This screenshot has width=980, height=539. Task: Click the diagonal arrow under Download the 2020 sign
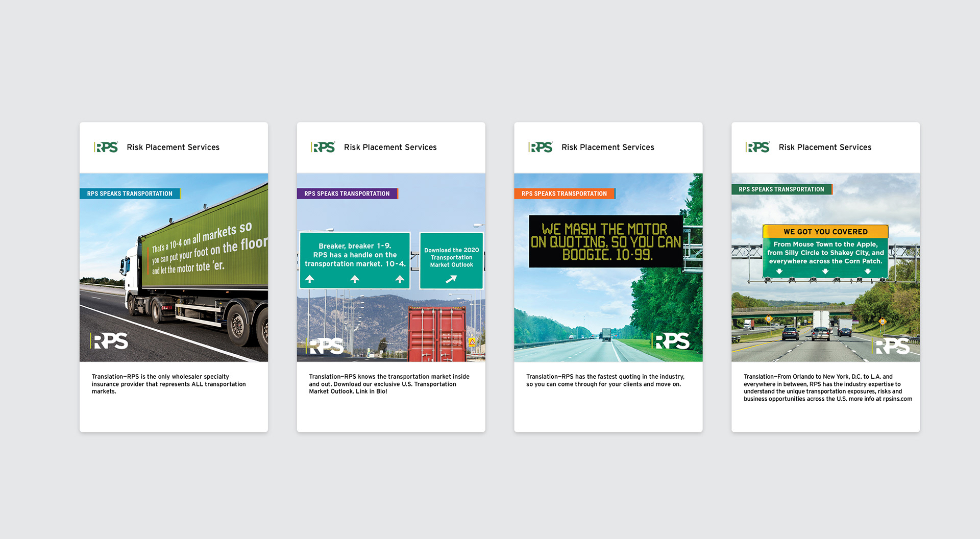click(x=451, y=279)
